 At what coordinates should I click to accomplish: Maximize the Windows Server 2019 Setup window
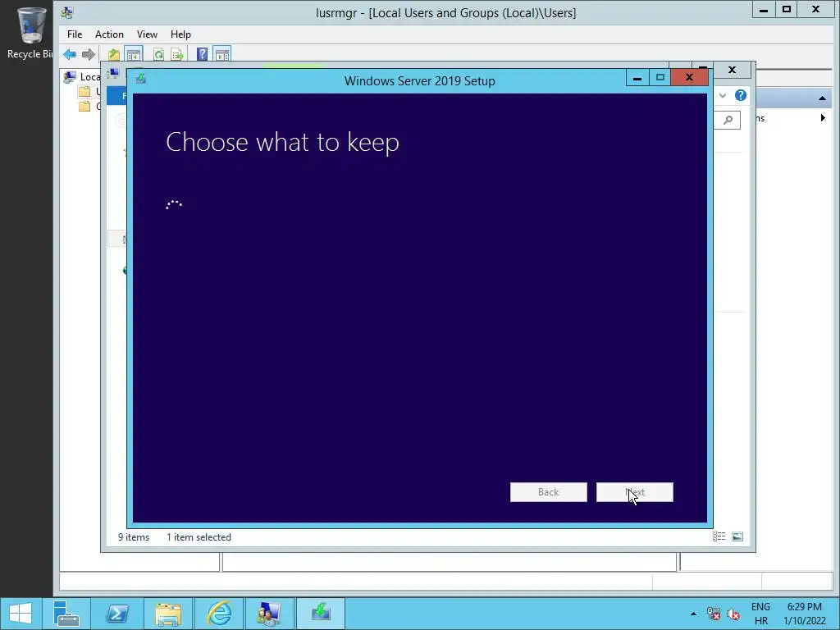(x=660, y=78)
